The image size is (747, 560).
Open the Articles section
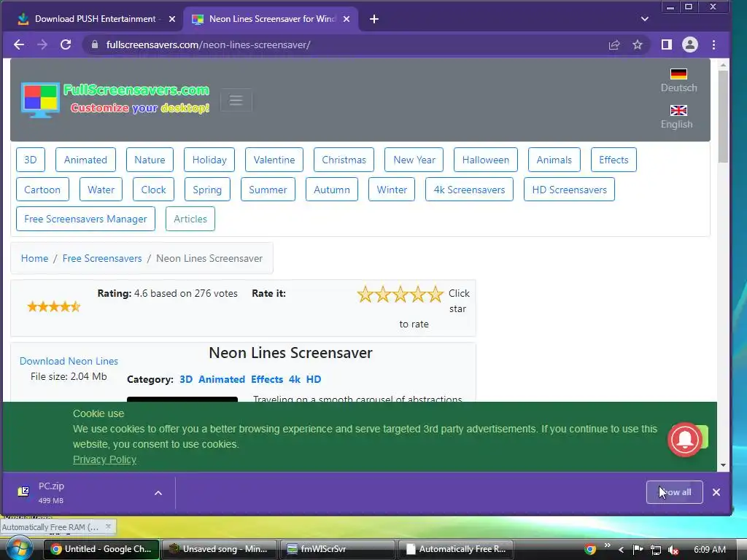pos(190,219)
